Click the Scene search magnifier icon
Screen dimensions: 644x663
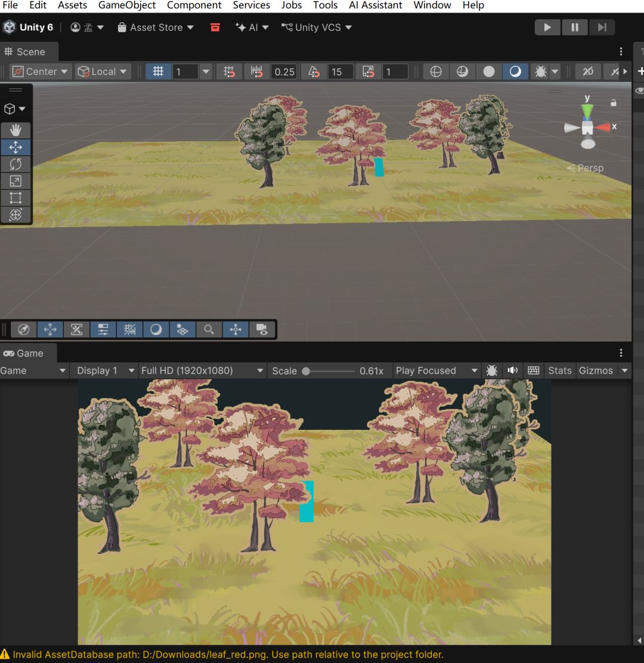coord(209,329)
